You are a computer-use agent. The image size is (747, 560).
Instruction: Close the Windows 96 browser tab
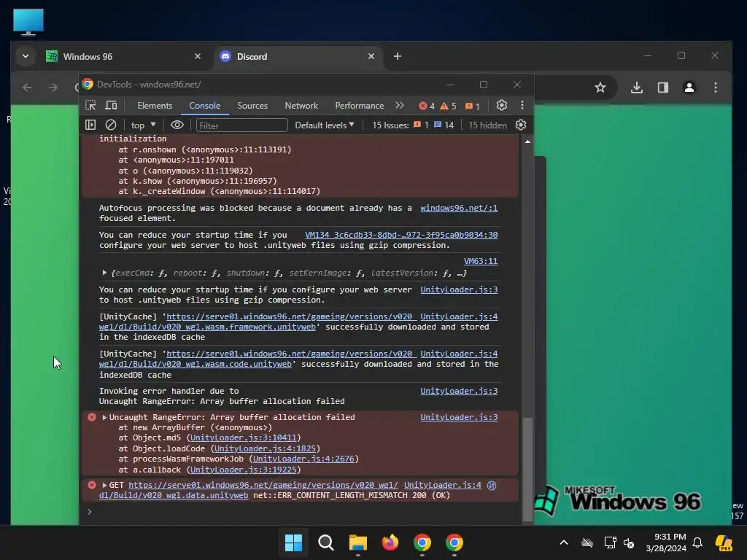point(198,56)
